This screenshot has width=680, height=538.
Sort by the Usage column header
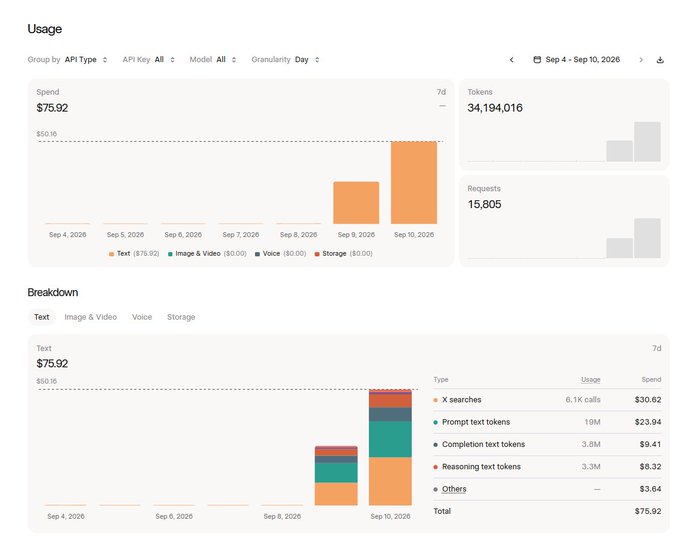pos(591,380)
